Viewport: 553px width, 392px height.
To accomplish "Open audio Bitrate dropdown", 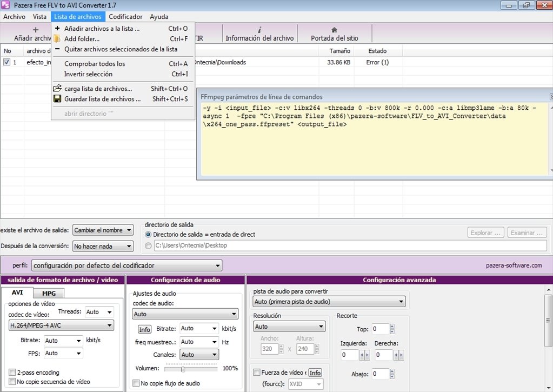I will tap(199, 329).
